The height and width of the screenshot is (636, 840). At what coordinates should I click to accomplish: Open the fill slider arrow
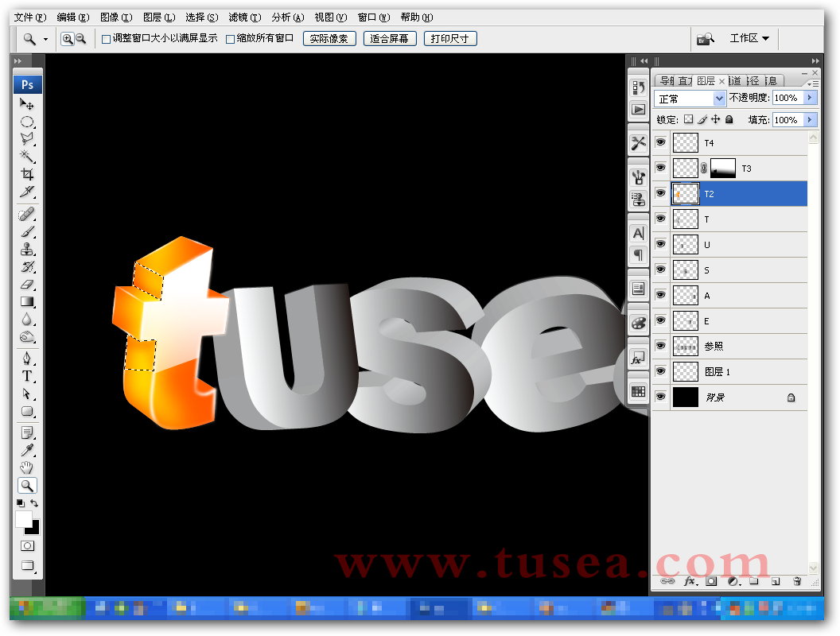click(810, 119)
